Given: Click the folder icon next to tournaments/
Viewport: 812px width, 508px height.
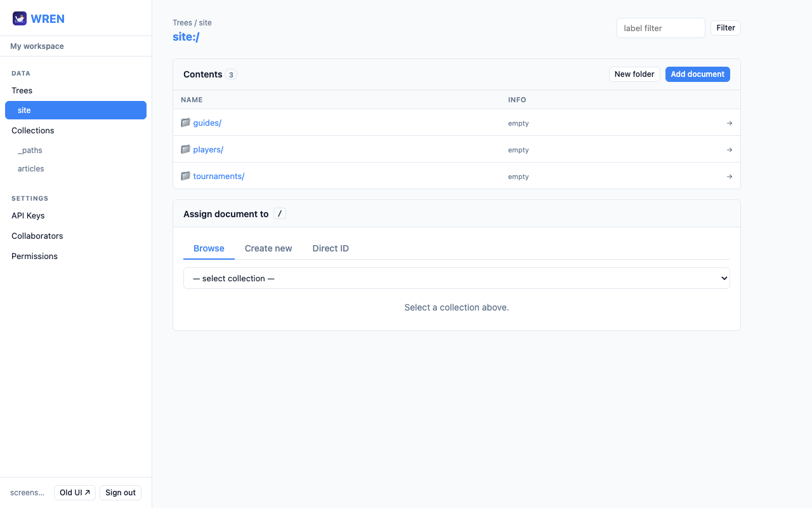Looking at the screenshot, I should click(185, 176).
